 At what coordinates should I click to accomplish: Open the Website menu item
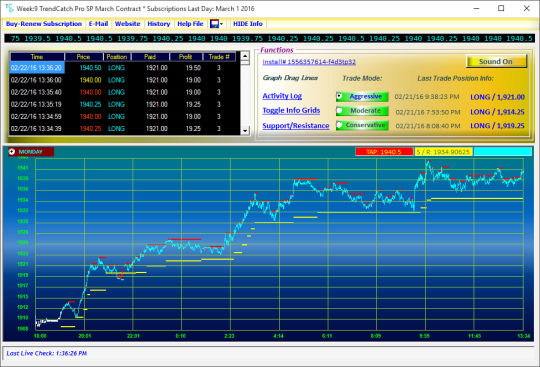pyautogui.click(x=127, y=24)
